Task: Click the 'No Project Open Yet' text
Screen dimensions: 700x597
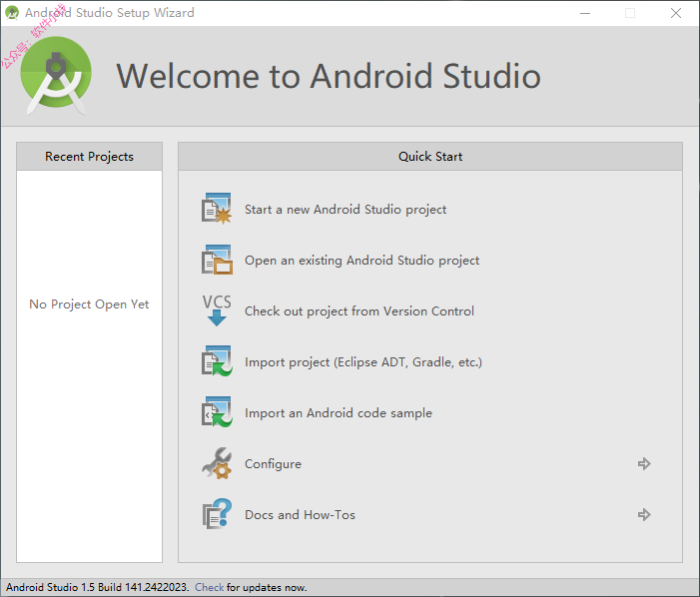Action: [x=89, y=303]
